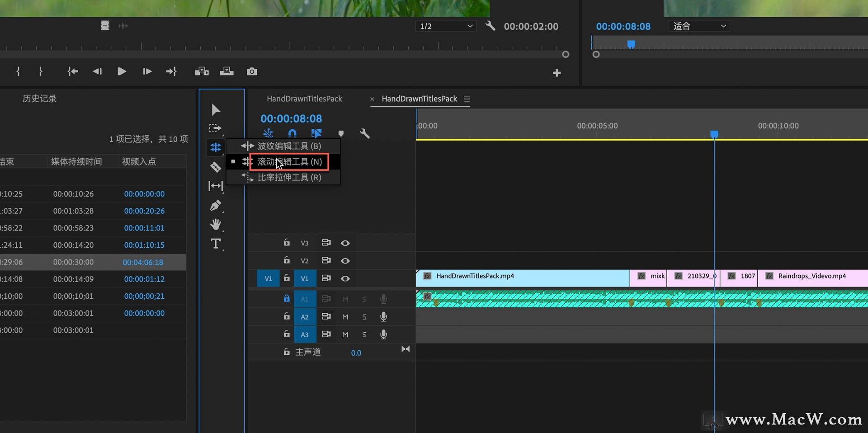Select the Slip tool
Viewport: 868px width, 433px height.
pyautogui.click(x=216, y=186)
